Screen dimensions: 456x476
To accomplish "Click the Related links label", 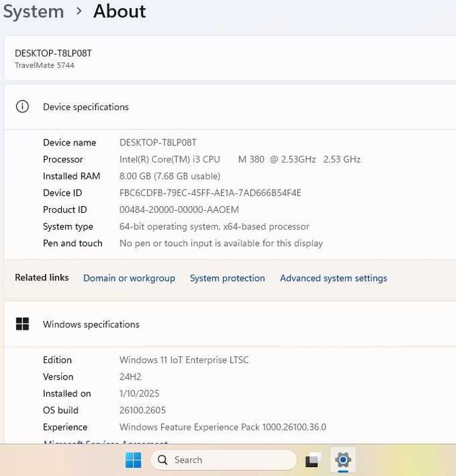I will (42, 277).
